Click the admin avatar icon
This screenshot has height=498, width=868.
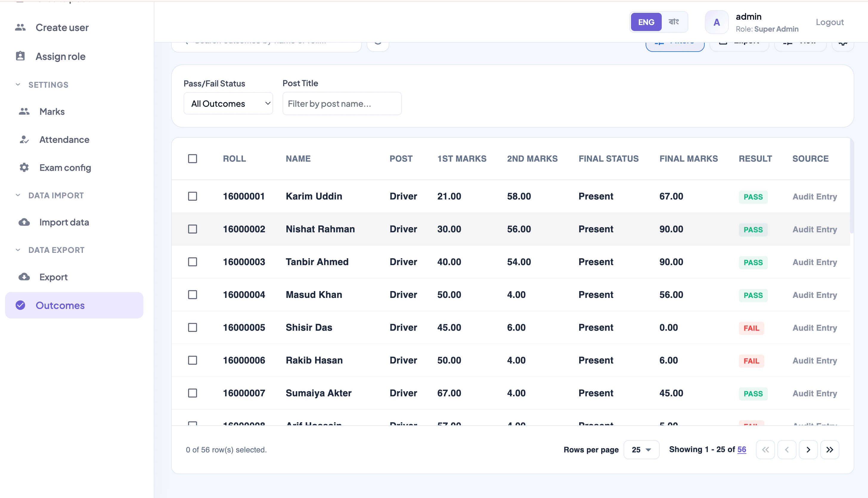click(x=717, y=22)
